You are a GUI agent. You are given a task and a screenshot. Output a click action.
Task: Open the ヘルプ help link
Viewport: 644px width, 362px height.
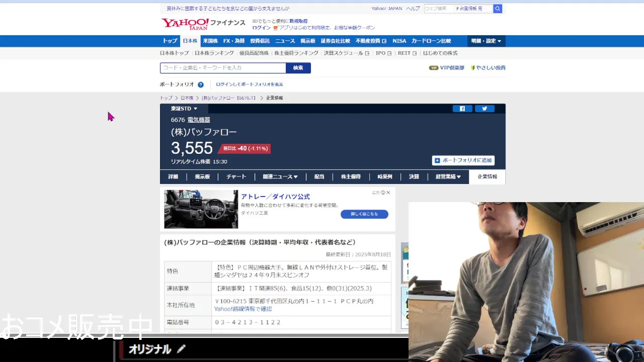[x=413, y=9]
